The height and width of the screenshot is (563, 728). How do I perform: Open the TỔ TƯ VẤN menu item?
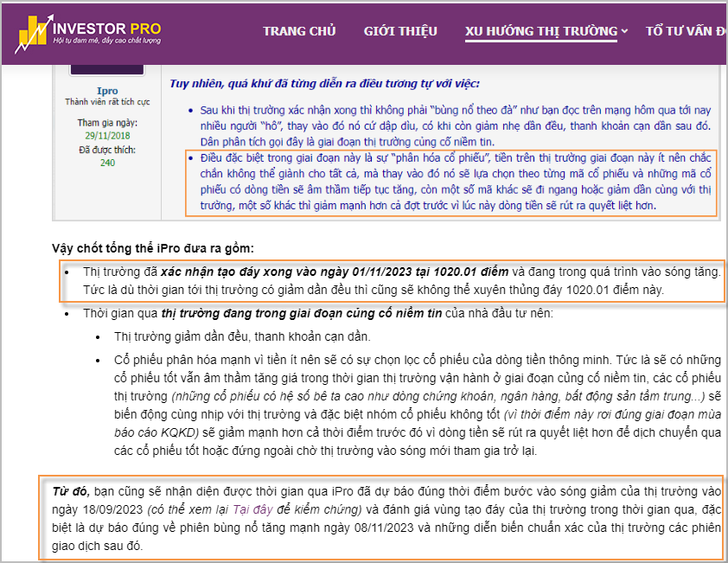tap(686, 31)
